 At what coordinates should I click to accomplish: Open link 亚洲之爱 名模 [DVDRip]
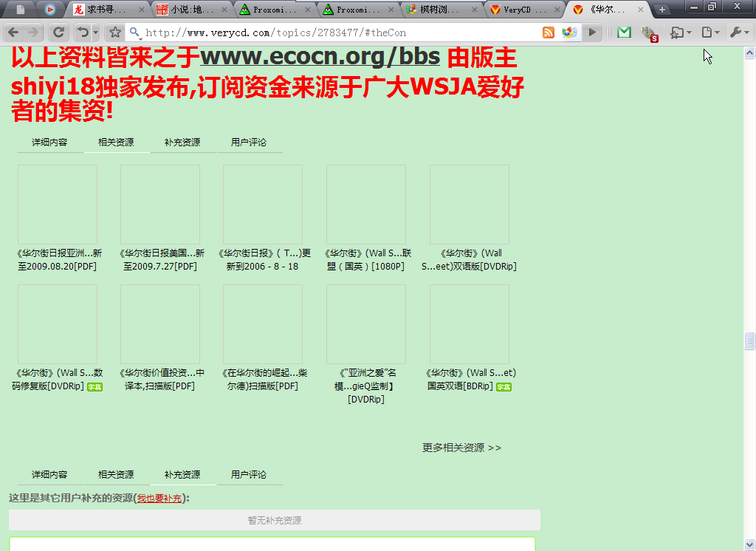pos(366,386)
